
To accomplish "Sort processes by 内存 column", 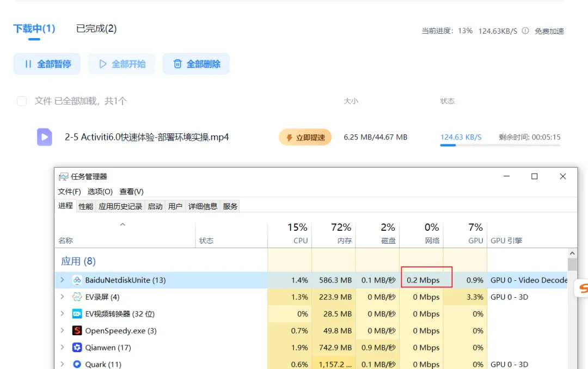I will click(x=334, y=234).
